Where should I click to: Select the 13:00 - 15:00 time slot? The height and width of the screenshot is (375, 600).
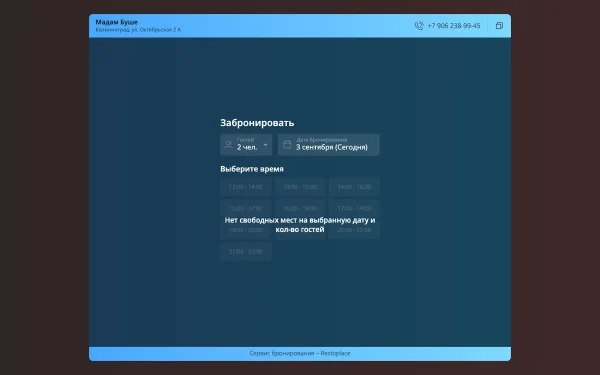pos(300,187)
